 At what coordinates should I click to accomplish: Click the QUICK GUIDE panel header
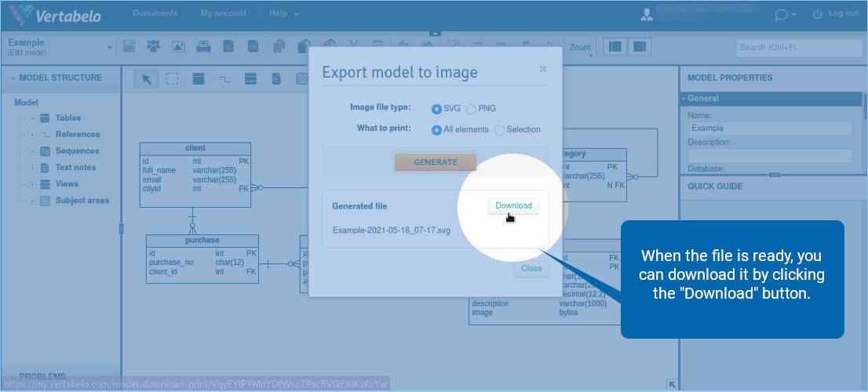(773, 187)
